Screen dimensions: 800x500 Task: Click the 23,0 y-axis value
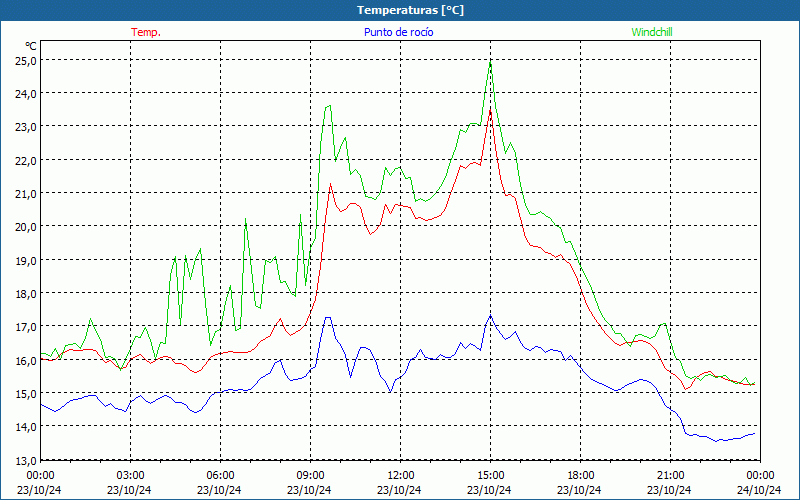(25, 127)
